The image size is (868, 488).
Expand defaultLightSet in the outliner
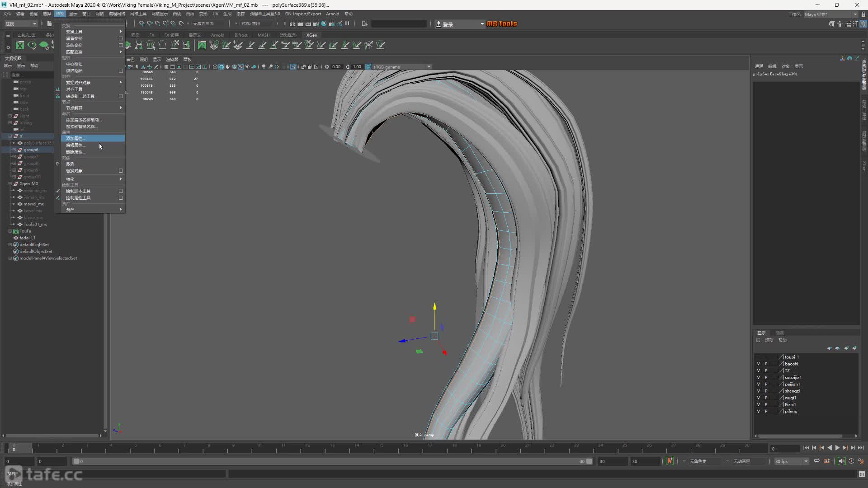[10, 245]
